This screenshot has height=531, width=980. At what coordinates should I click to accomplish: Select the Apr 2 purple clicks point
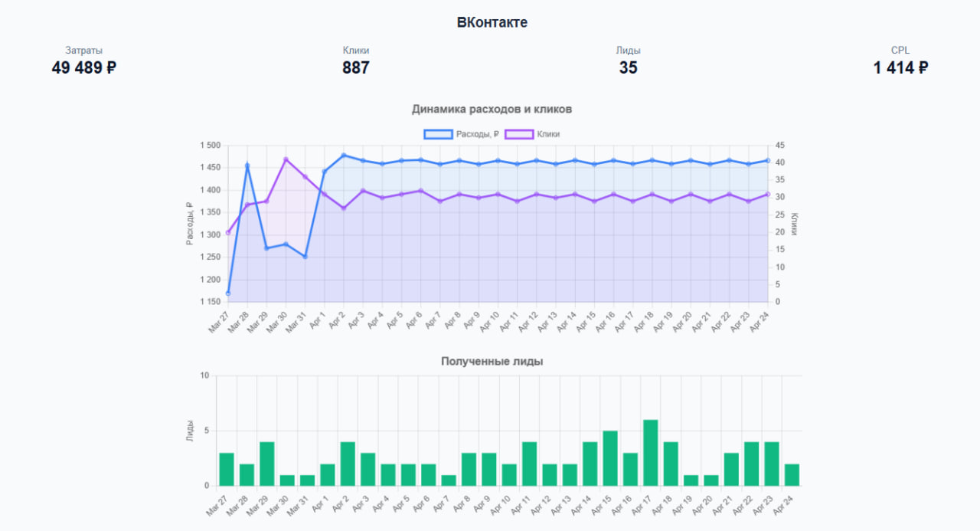pyautogui.click(x=344, y=208)
